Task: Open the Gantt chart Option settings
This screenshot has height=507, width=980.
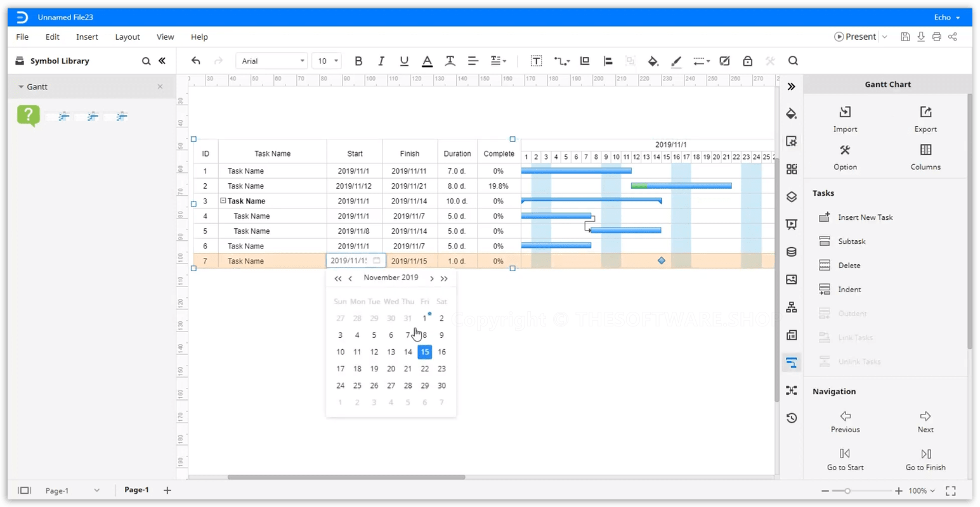Action: pyautogui.click(x=845, y=157)
